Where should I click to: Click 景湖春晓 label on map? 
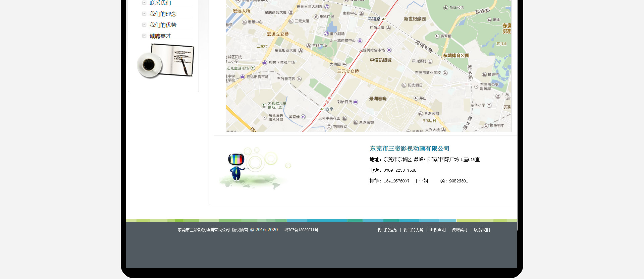[378, 99]
